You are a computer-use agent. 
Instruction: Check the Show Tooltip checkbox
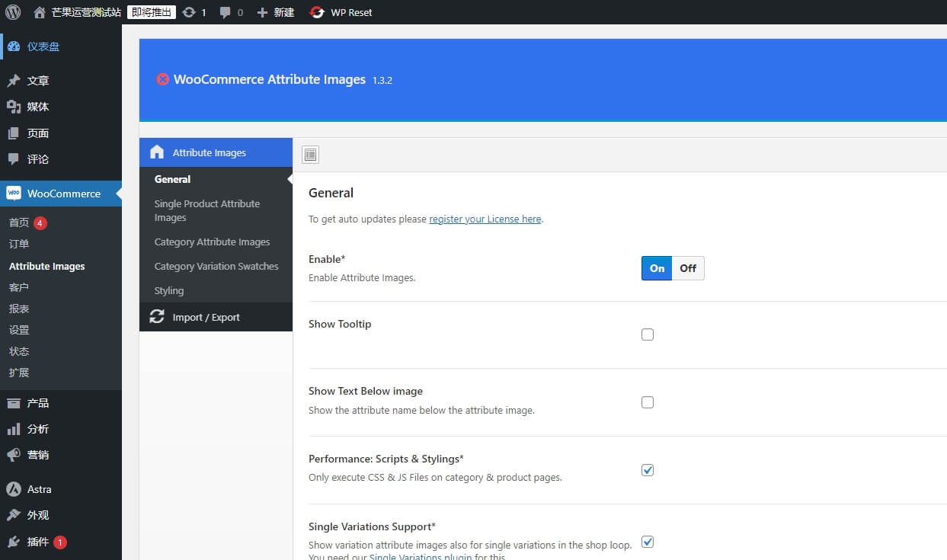648,334
